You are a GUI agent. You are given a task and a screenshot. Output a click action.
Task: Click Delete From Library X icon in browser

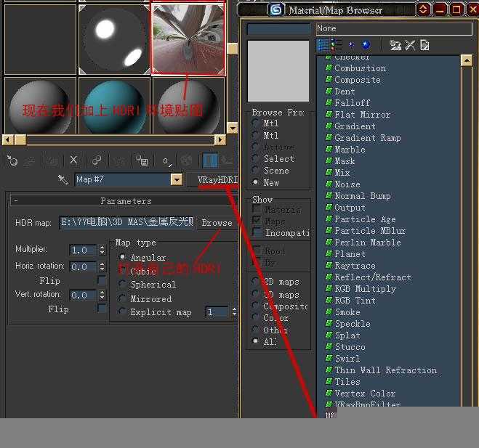pos(410,46)
